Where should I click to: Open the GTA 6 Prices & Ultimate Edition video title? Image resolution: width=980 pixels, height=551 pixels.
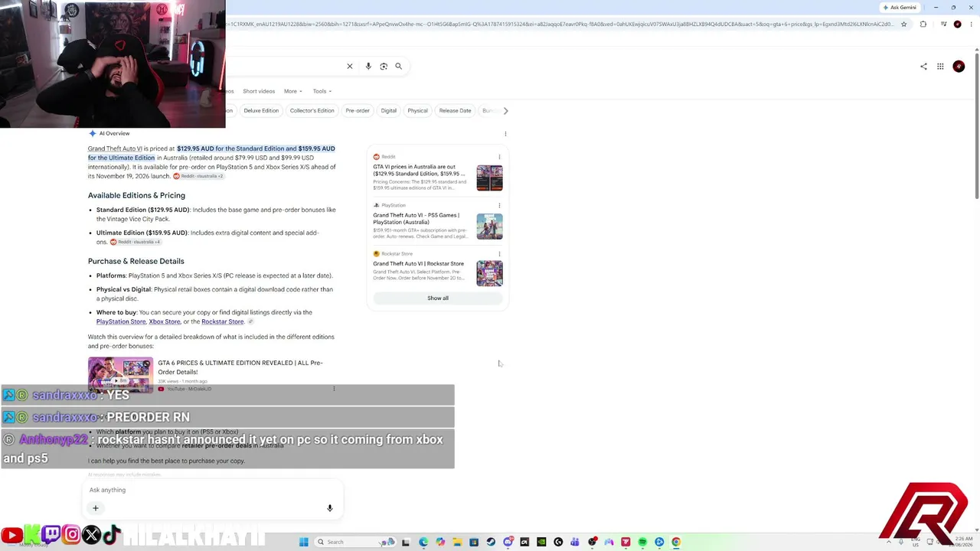pyautogui.click(x=240, y=367)
